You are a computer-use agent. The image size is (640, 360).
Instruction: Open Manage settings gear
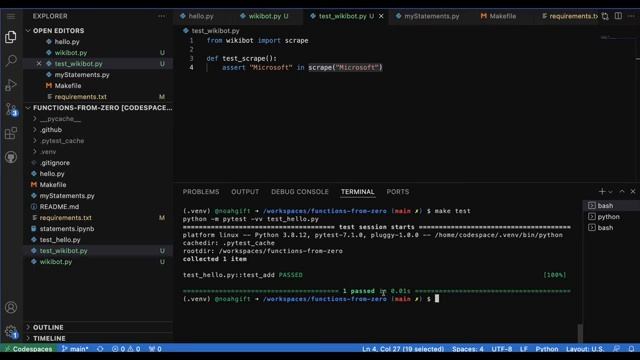click(x=11, y=331)
